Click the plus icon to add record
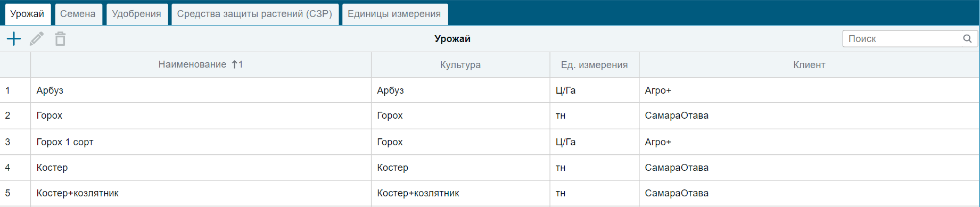 14,39
